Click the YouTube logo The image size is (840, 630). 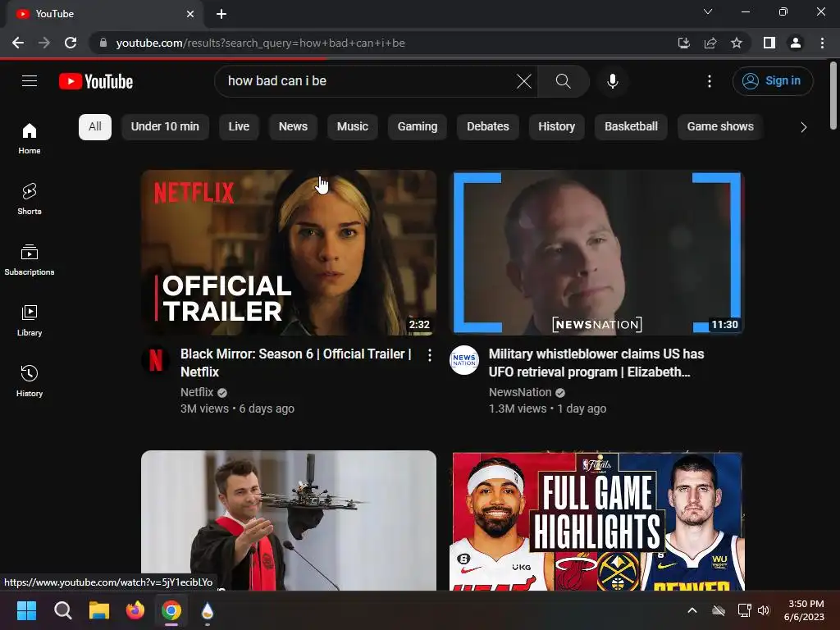(x=96, y=81)
